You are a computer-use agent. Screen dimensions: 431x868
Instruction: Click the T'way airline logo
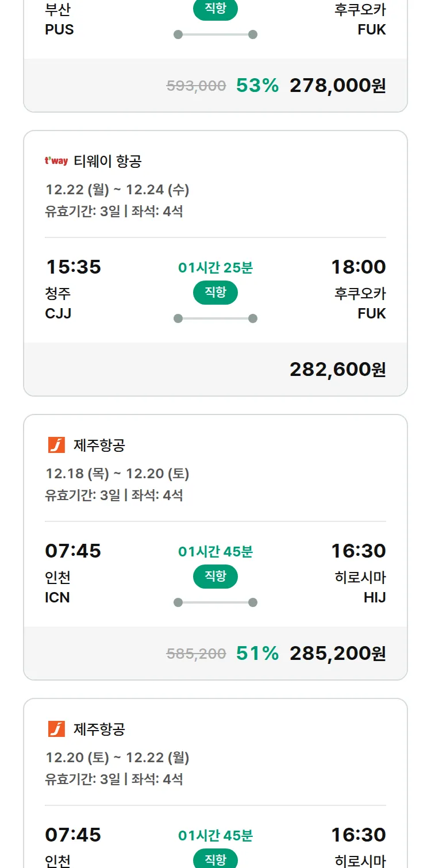point(56,162)
